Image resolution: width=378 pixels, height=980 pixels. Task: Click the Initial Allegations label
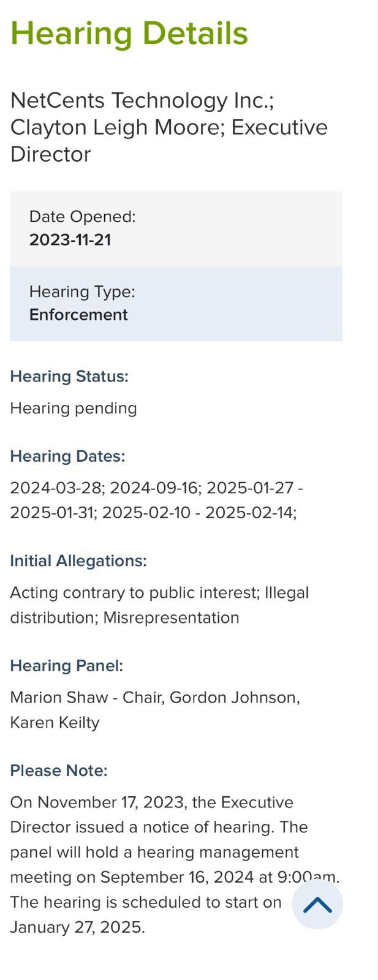(x=78, y=561)
